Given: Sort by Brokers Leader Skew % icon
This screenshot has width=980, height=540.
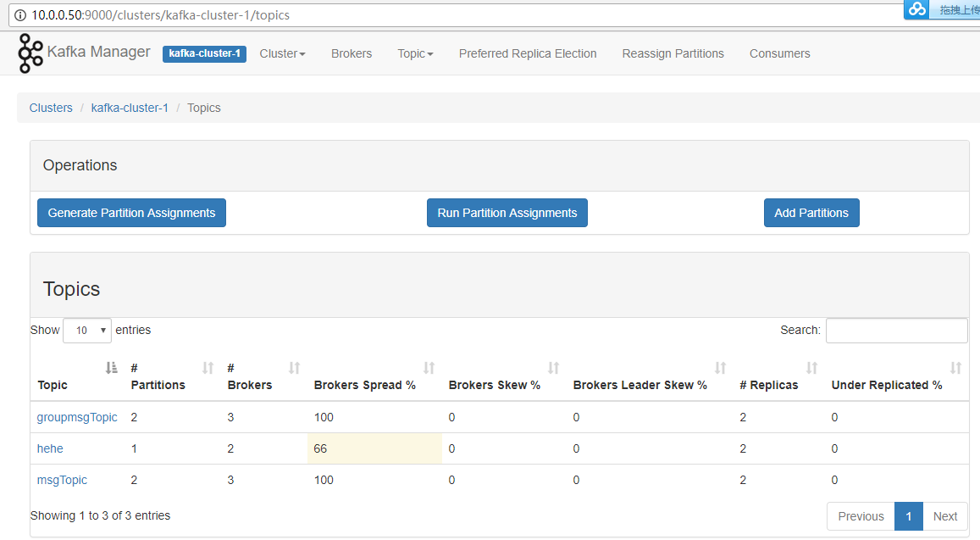Looking at the screenshot, I should coord(721,368).
